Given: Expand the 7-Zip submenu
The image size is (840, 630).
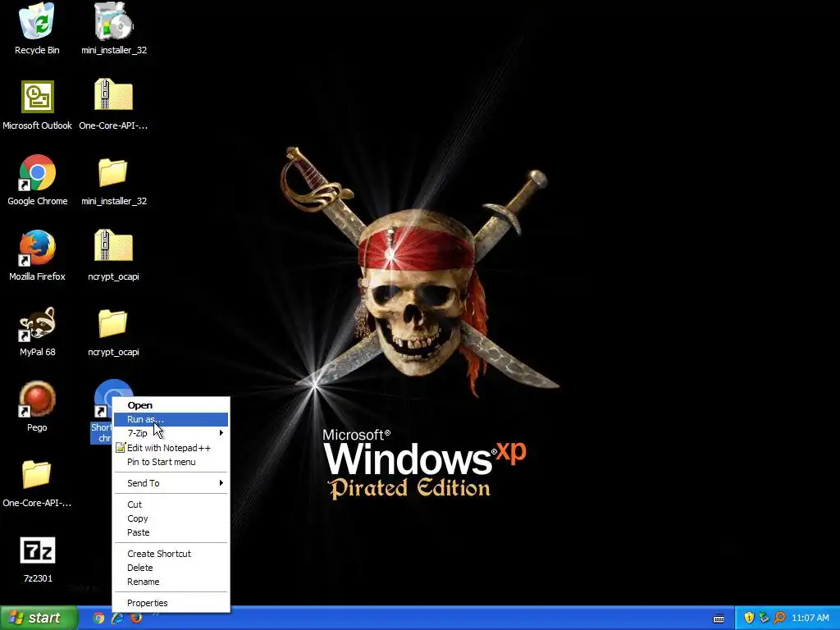Looking at the screenshot, I should 171,433.
